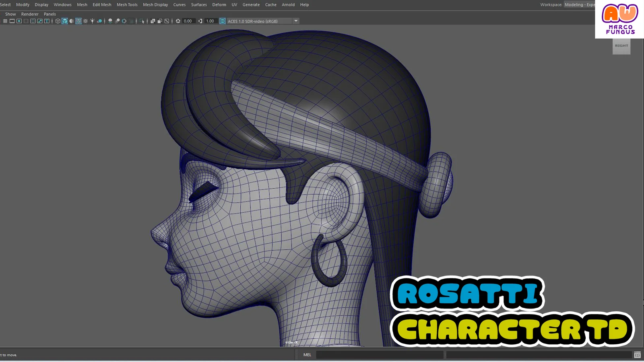Select the isolate select icon
Viewport: 644px width, 362px height.
[142, 21]
